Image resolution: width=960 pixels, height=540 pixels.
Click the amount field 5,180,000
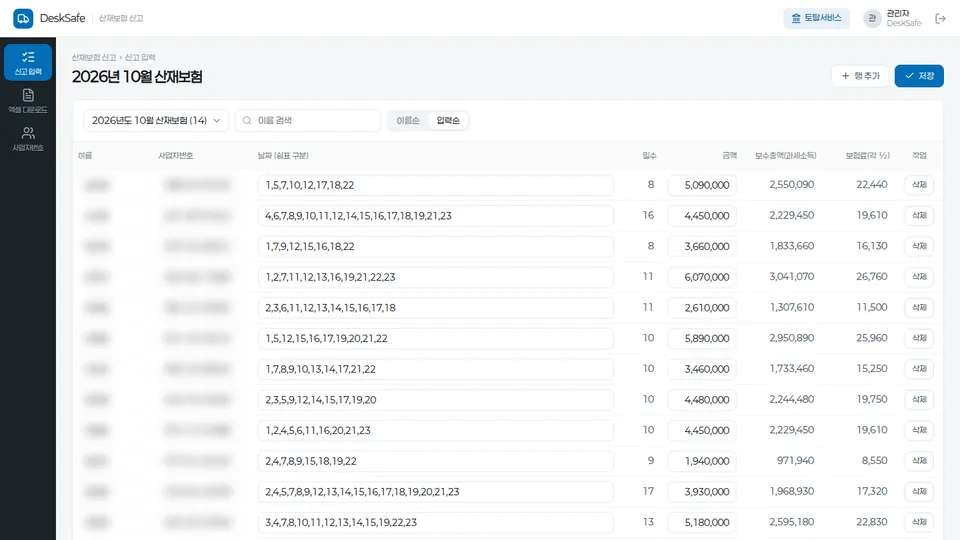pyautogui.click(x=702, y=522)
